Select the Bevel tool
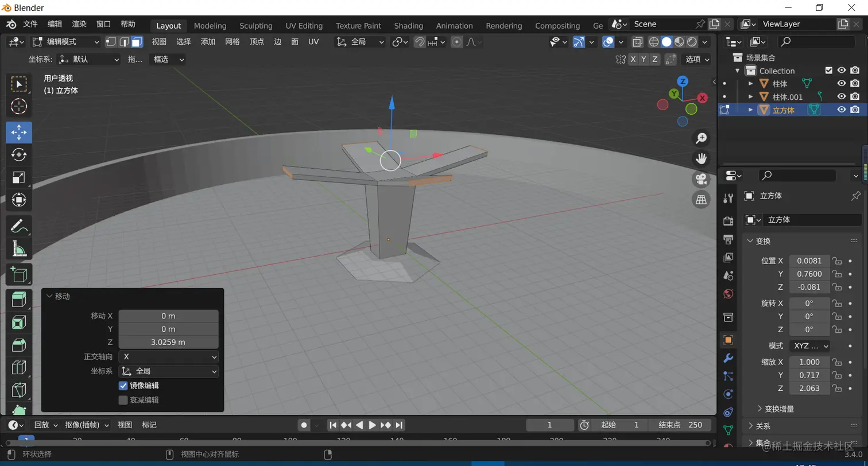The height and width of the screenshot is (466, 868). coord(19,345)
